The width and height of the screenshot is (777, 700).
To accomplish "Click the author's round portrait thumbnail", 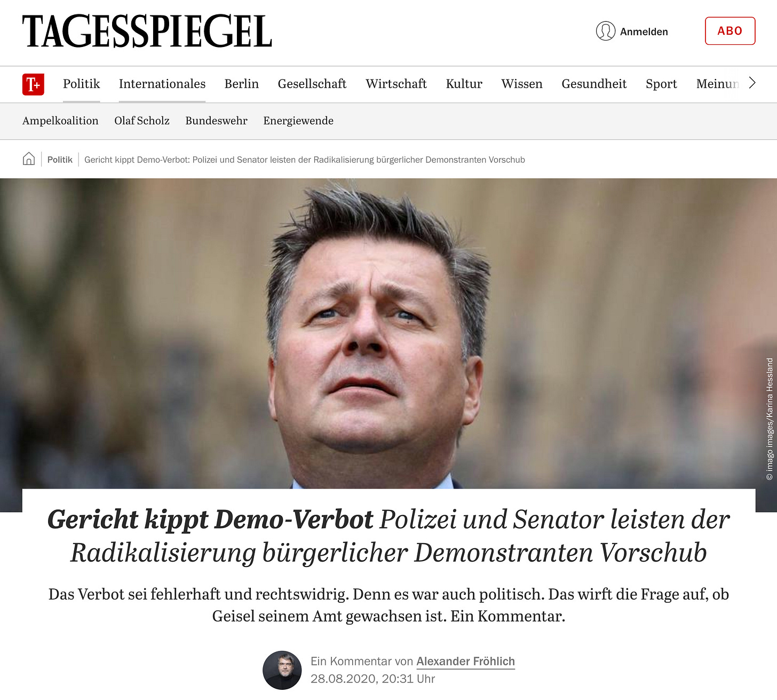I will [282, 670].
